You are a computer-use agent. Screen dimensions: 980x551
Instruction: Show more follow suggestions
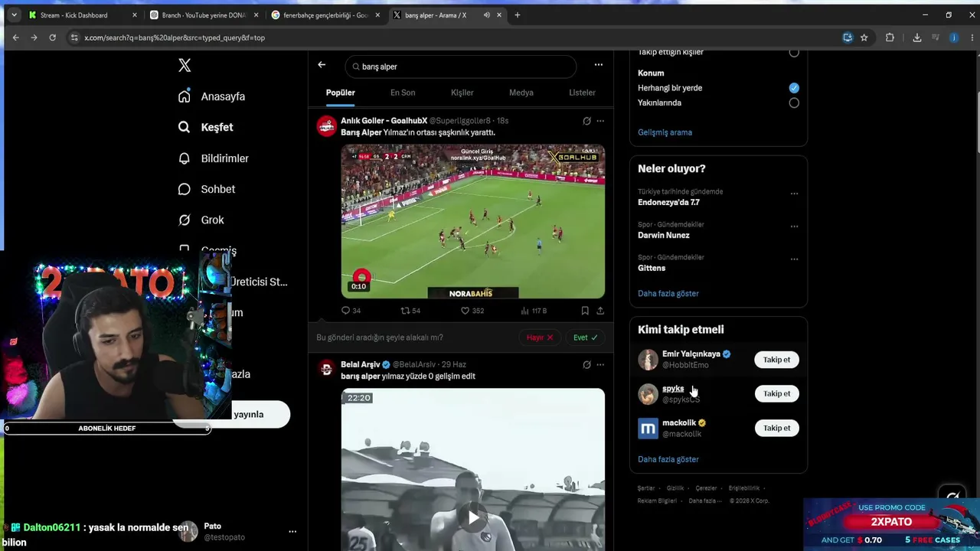(668, 459)
